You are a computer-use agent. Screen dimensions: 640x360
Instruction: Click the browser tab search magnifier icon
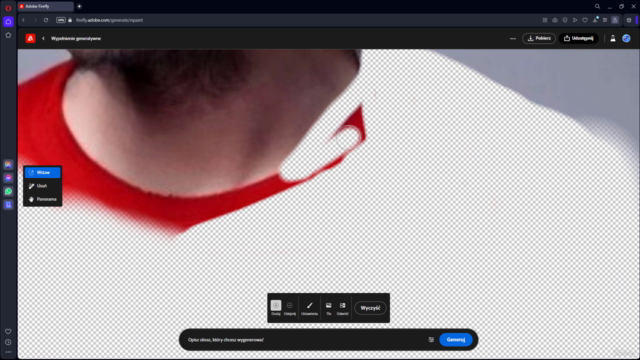(597, 7)
